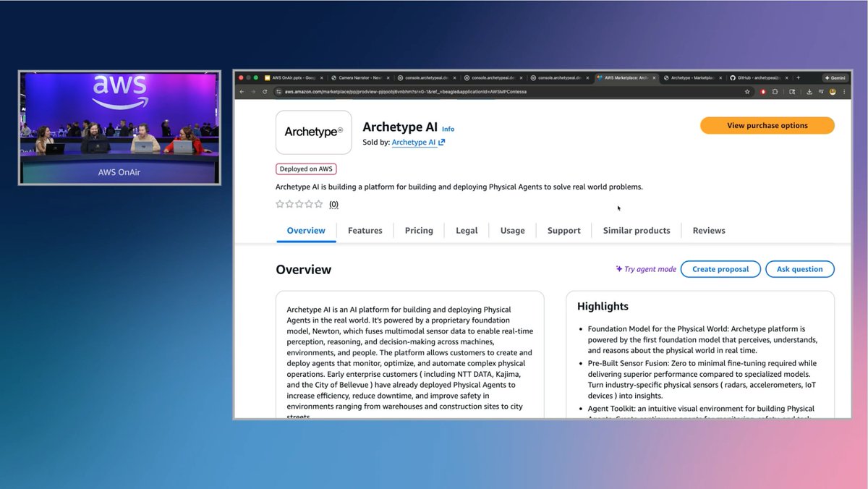868x489 pixels.
Task: Select the Legal tab
Action: pyautogui.click(x=467, y=230)
